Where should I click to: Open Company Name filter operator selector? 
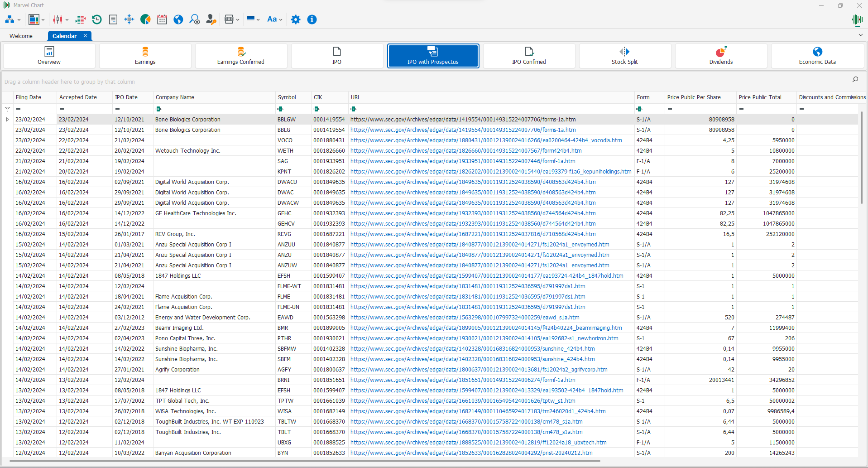click(158, 109)
